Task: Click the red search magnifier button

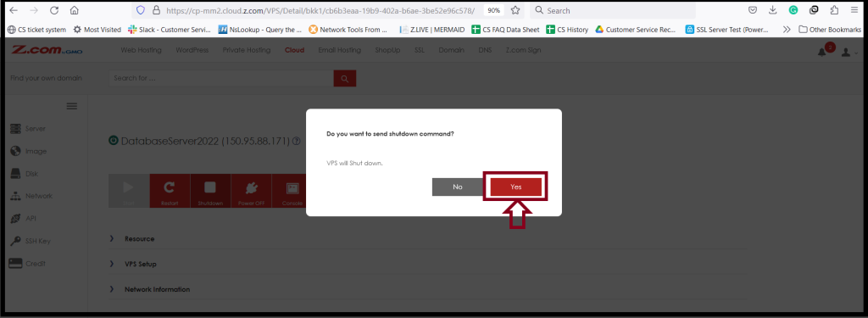Action: pyautogui.click(x=345, y=79)
